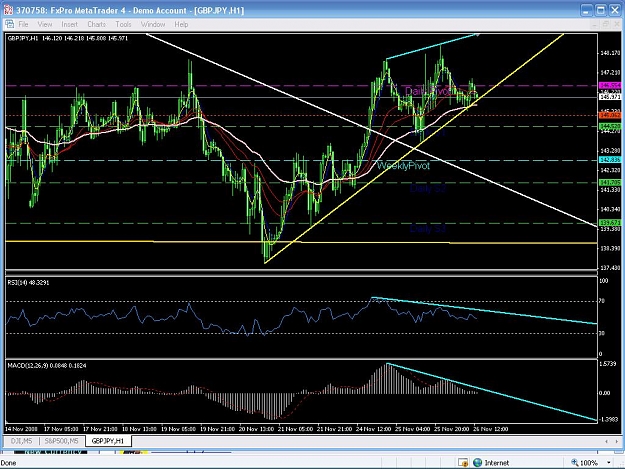Click the MACD(12,26,9) indicator label
Viewport: 625px width, 469px height.
pyautogui.click(x=47, y=365)
